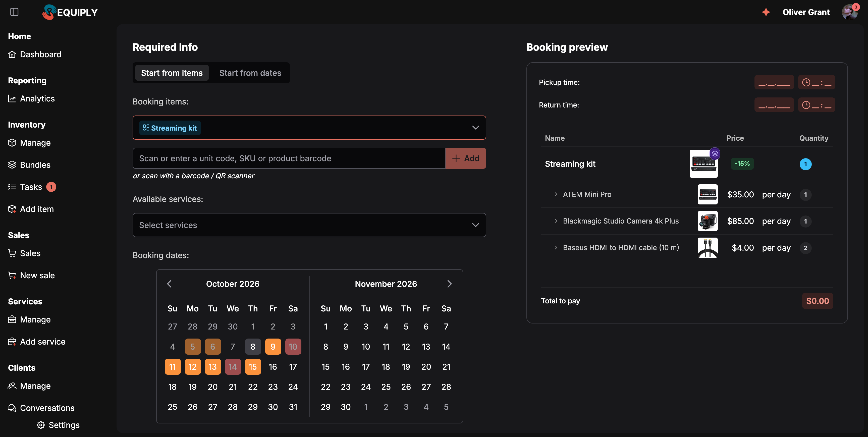Collapse sidebar with the panel toggle icon
Screen dimensions: 868x437
point(15,12)
